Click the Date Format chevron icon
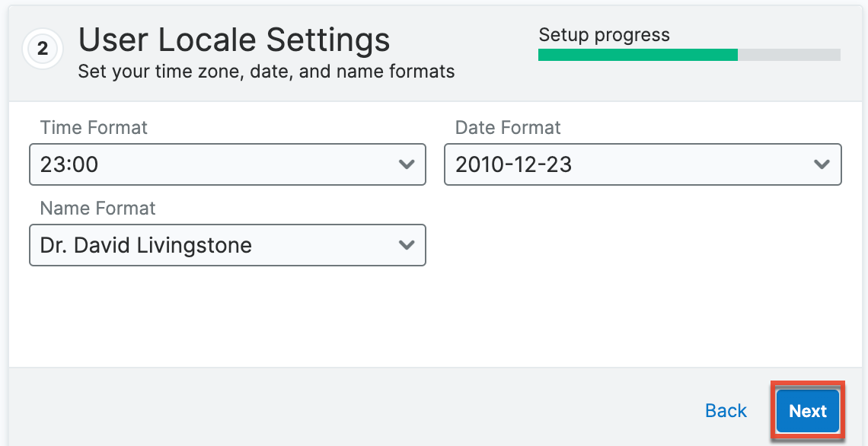Screen dimensions: 868x446 (x=822, y=164)
